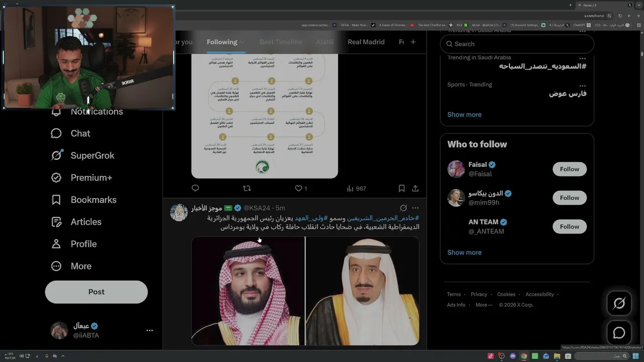Expand footer More links
Image resolution: width=644 pixels, height=362 pixels.
coord(484,305)
